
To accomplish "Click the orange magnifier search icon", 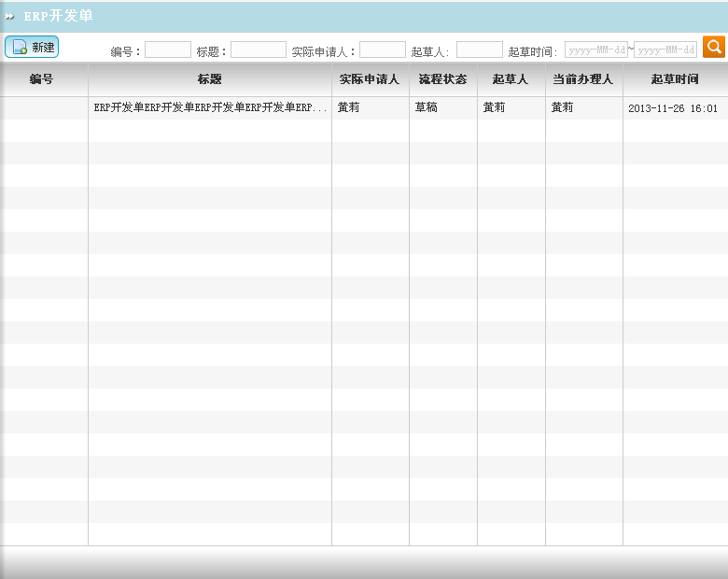I will [713, 47].
